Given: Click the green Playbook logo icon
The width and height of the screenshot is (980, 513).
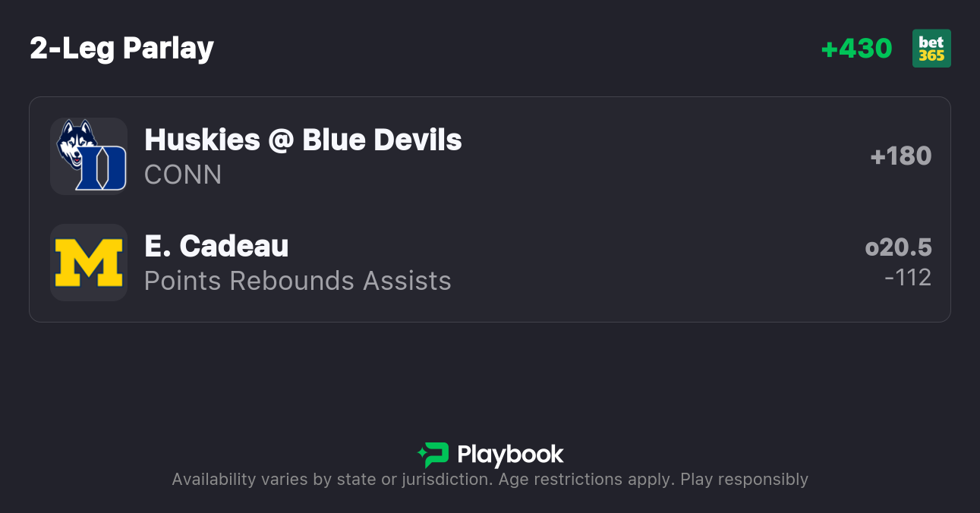Looking at the screenshot, I should pyautogui.click(x=433, y=455).
